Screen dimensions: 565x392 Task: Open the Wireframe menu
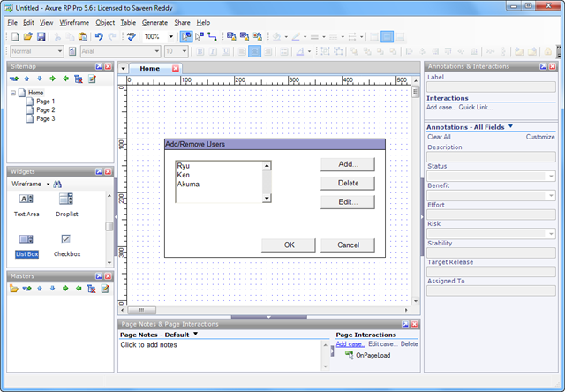point(73,22)
